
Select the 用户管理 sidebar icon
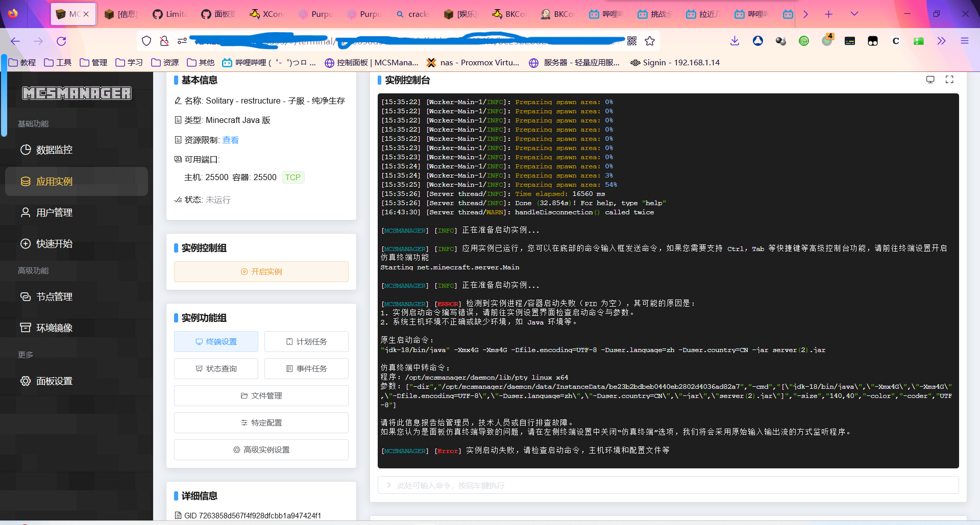tap(26, 212)
